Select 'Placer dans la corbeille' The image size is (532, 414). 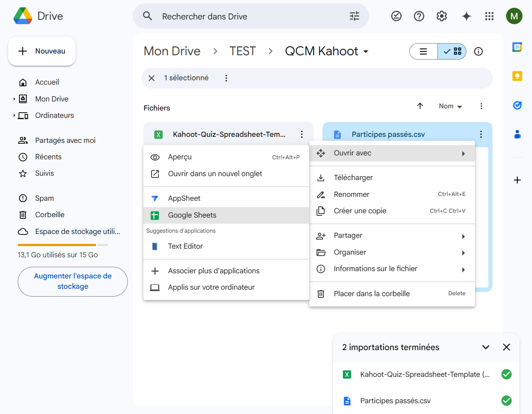[x=392, y=294]
